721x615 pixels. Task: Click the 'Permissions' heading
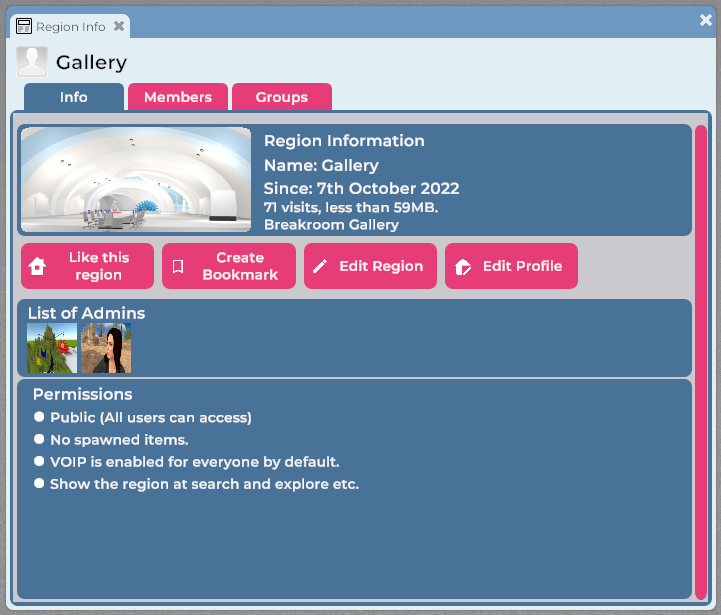click(x=83, y=394)
